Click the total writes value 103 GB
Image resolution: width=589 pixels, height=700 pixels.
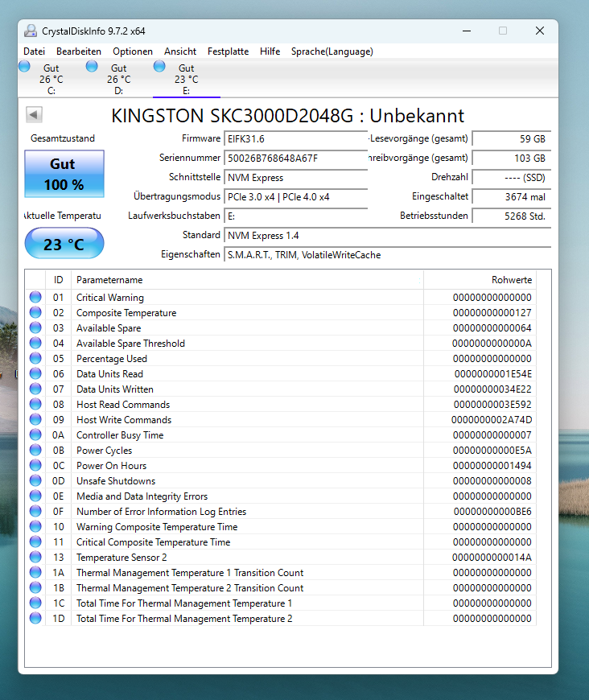(511, 158)
